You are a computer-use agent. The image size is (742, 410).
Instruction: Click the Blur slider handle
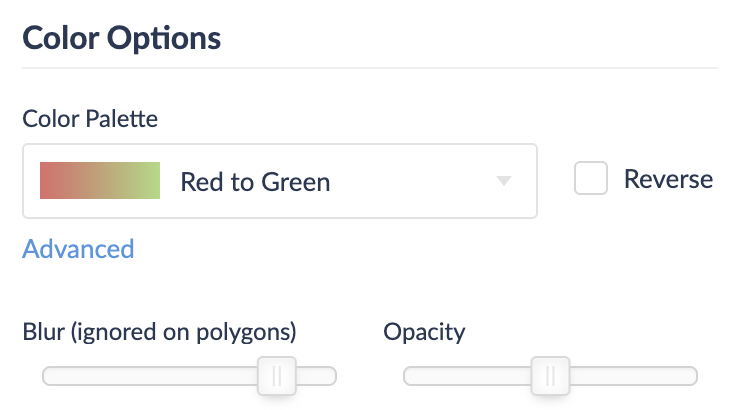coord(277,376)
